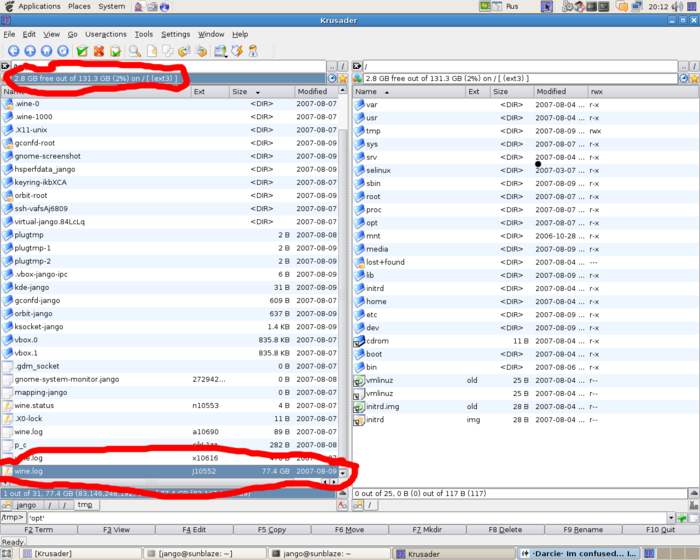Clear right panel location bar icon

point(357,66)
